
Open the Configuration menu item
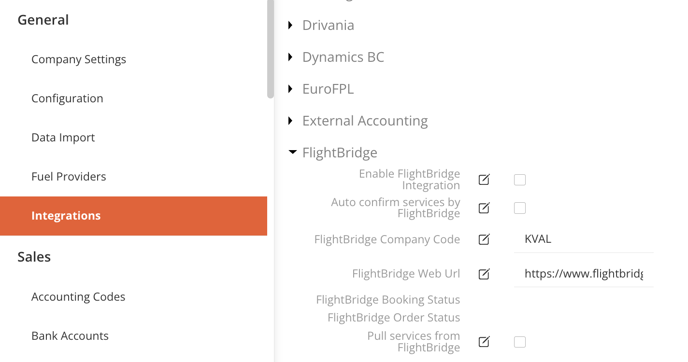pyautogui.click(x=67, y=98)
